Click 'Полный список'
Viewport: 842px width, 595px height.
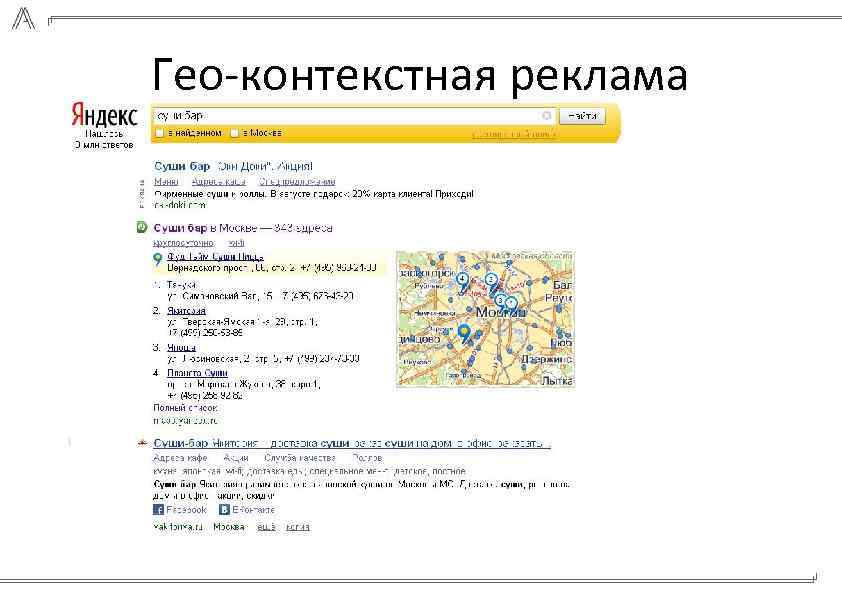tap(185, 408)
